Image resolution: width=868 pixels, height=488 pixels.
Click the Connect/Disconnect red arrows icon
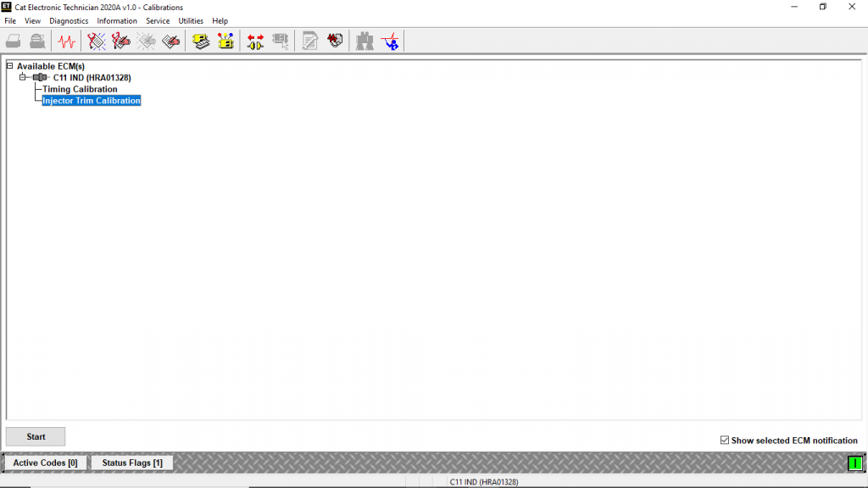255,41
